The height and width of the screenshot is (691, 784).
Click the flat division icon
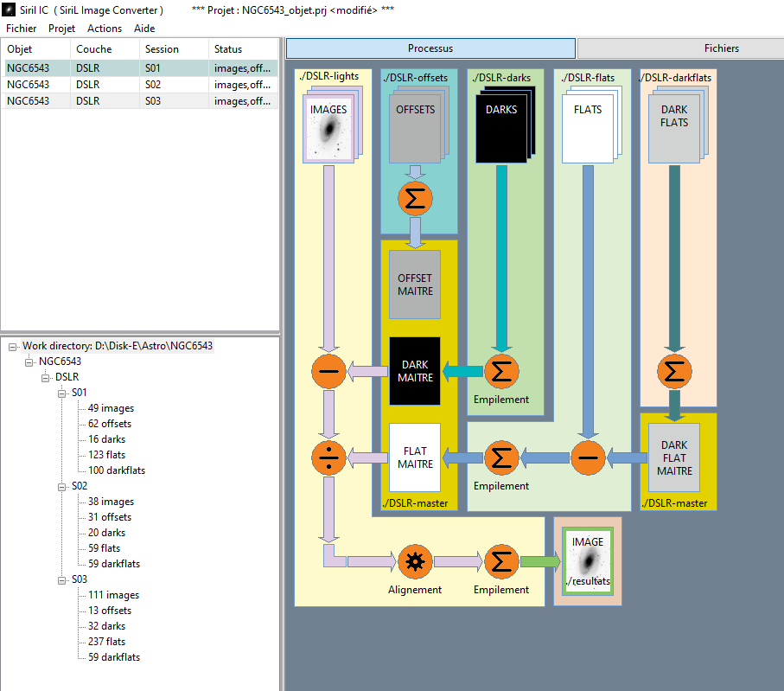[x=328, y=457]
